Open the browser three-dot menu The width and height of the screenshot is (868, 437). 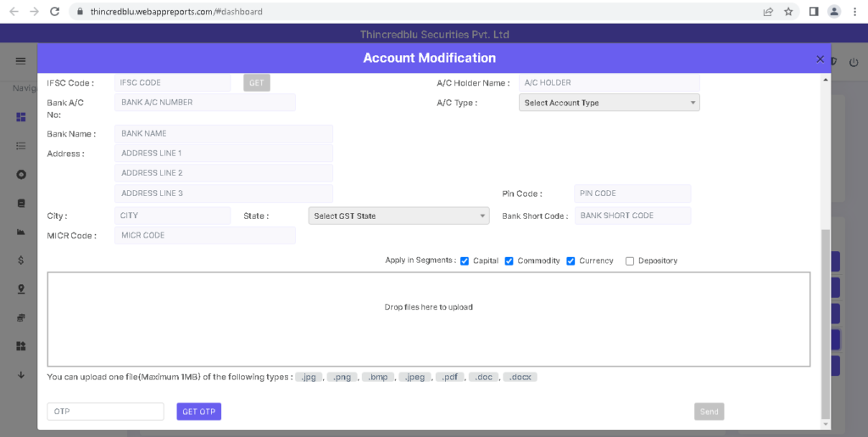pyautogui.click(x=854, y=11)
